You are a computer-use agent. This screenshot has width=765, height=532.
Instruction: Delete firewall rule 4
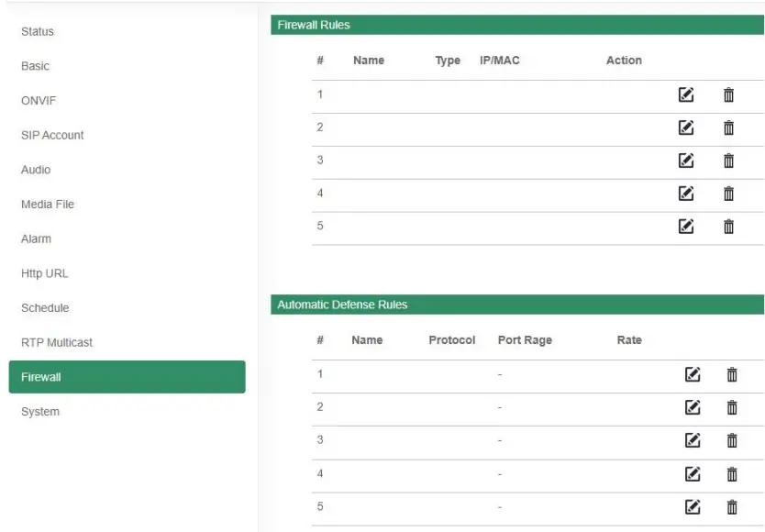(x=728, y=194)
